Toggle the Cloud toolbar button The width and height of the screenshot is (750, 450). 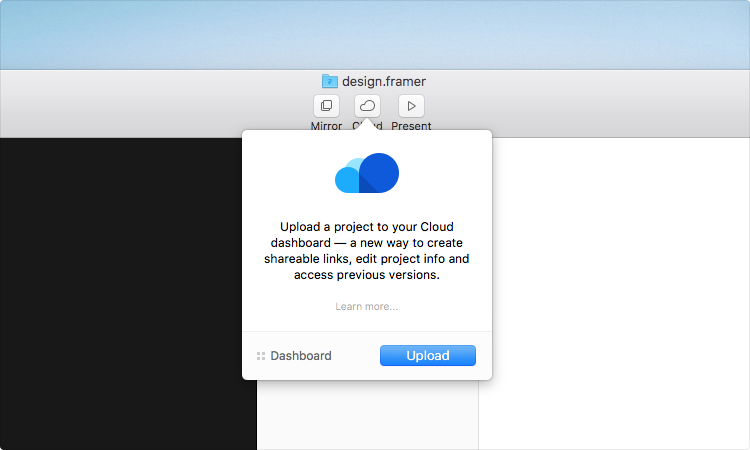[367, 106]
